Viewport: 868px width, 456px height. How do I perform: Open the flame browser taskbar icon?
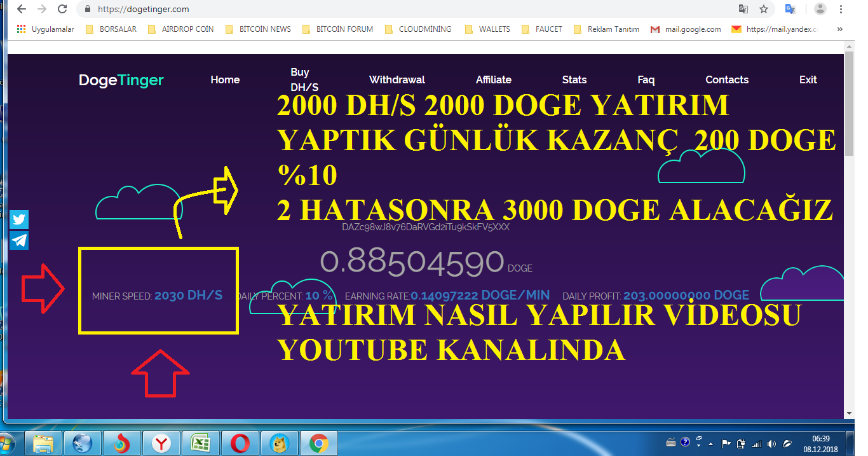[x=121, y=443]
